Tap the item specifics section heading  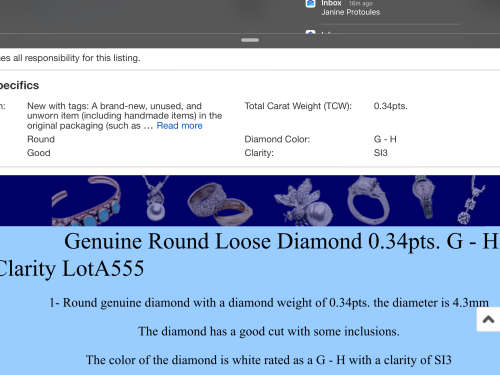point(19,85)
